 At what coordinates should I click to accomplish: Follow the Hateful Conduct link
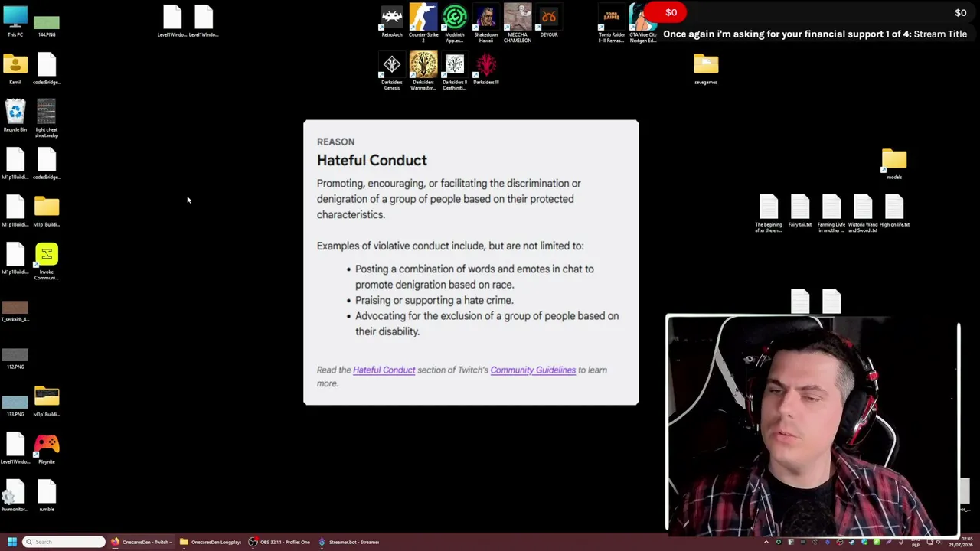(x=384, y=370)
